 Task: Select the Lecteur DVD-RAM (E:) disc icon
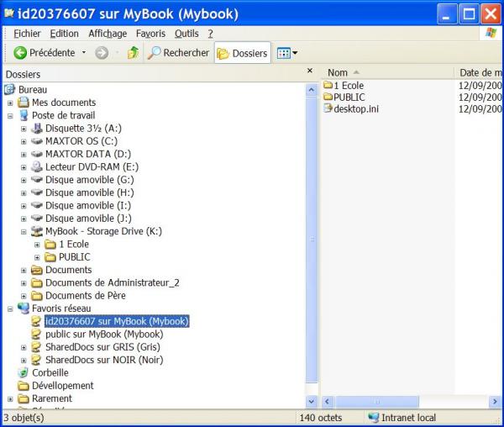[x=37, y=166]
